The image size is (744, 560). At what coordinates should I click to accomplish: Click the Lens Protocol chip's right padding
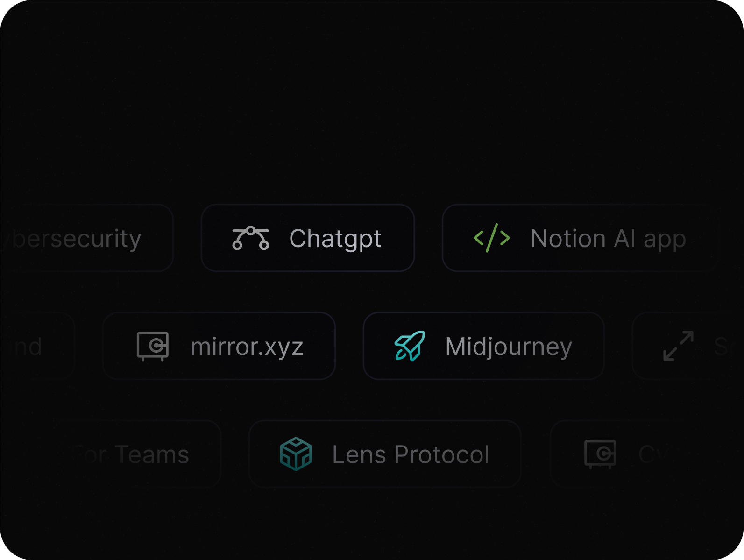tap(506, 454)
